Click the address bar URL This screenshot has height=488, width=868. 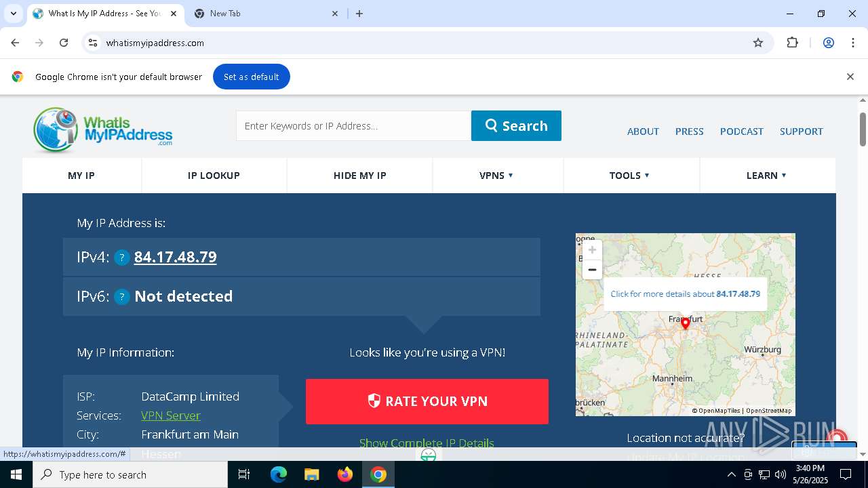pos(155,43)
